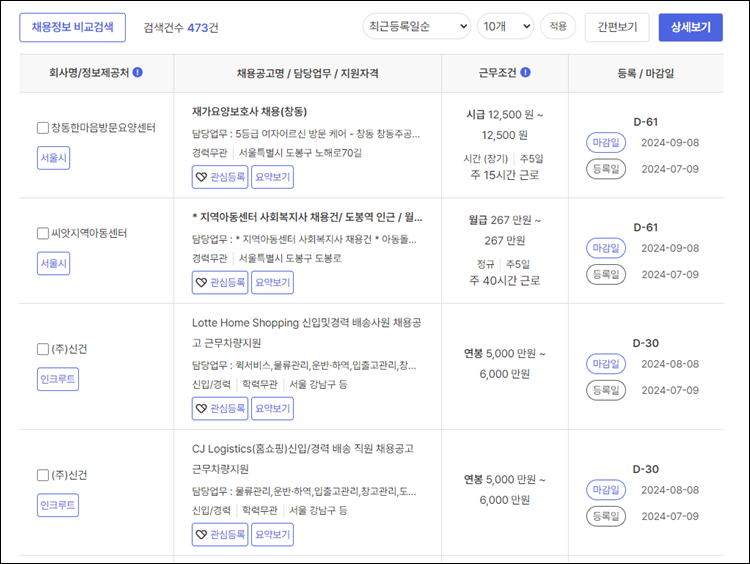Image resolution: width=750 pixels, height=564 pixels.
Task: Click the 인크루트 tag for CJ Logistics listing
Action: tap(58, 505)
